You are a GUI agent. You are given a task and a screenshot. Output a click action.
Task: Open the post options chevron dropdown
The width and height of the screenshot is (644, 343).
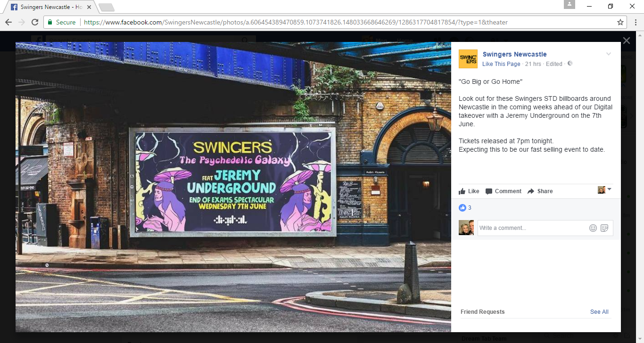(609, 54)
